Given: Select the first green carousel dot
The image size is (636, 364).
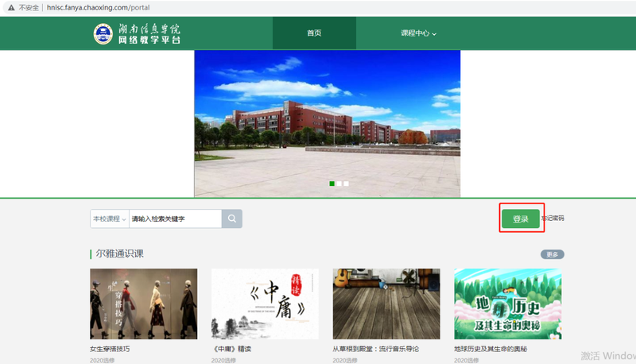Looking at the screenshot, I should point(332,184).
